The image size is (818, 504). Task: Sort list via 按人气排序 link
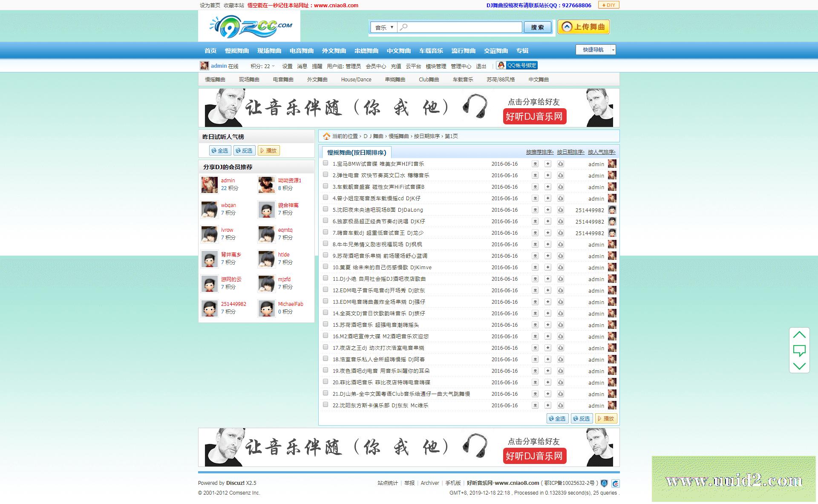[602, 152]
